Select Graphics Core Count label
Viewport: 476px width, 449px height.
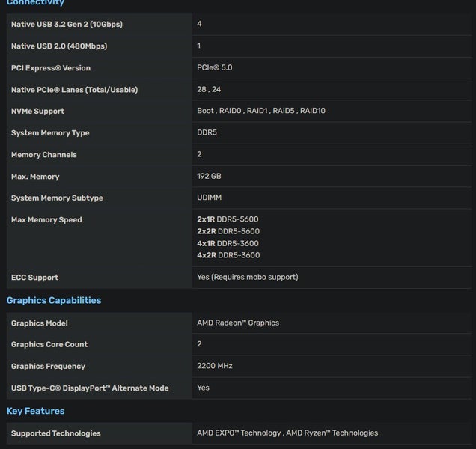[x=49, y=344]
